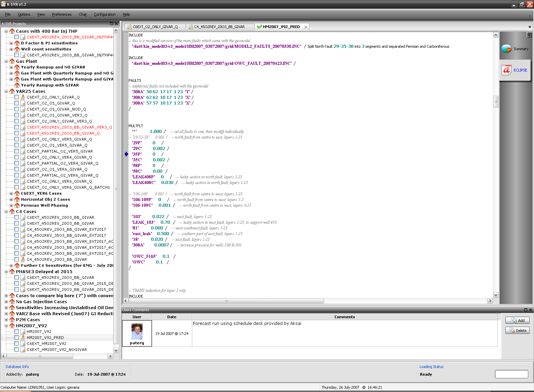
Task: Click the pin icon at top of right sidebar
Action: pyautogui.click(x=529, y=35)
